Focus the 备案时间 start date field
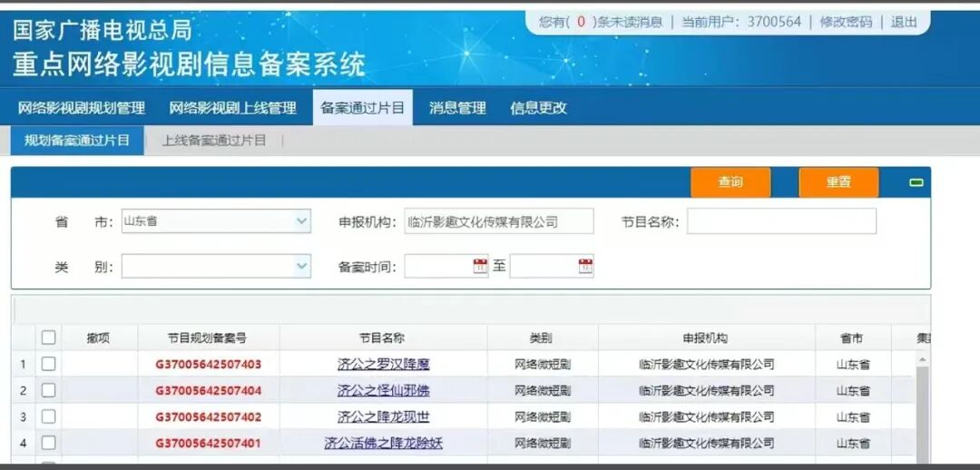Image resolution: width=980 pixels, height=470 pixels. (446, 267)
